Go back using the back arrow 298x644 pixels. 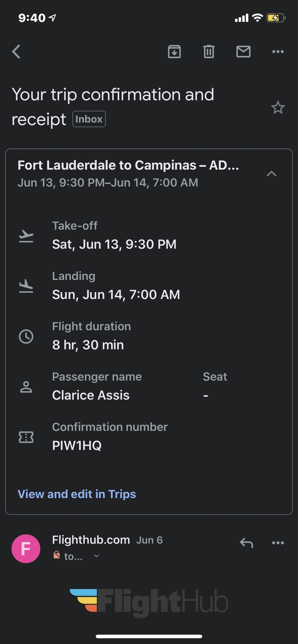click(x=16, y=52)
